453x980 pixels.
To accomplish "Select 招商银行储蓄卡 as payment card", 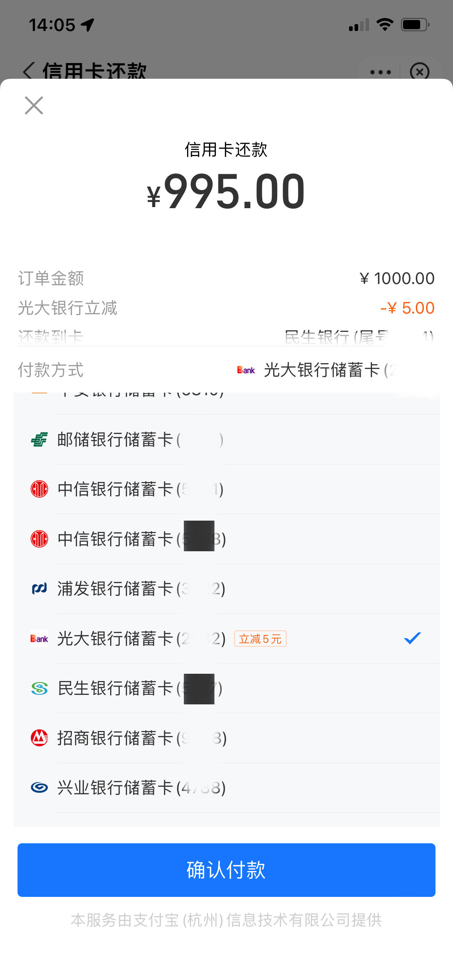I will pyautogui.click(x=226, y=738).
